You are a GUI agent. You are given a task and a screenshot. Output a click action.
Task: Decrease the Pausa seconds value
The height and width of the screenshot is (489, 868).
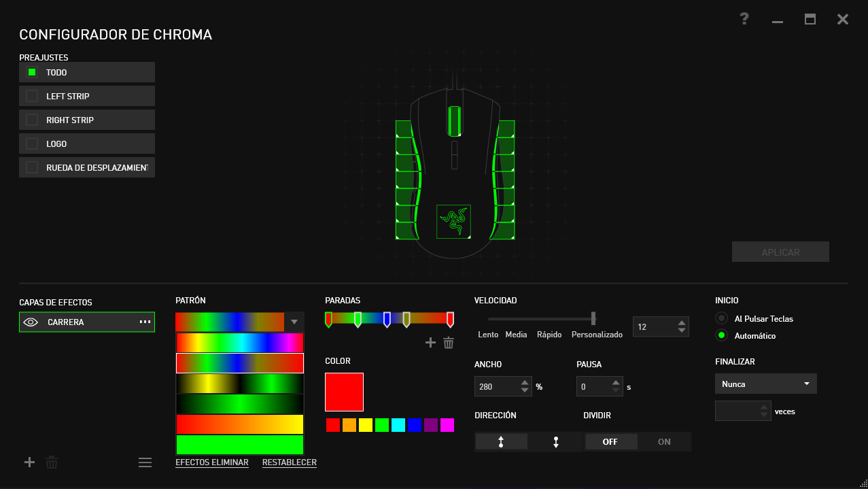click(615, 391)
